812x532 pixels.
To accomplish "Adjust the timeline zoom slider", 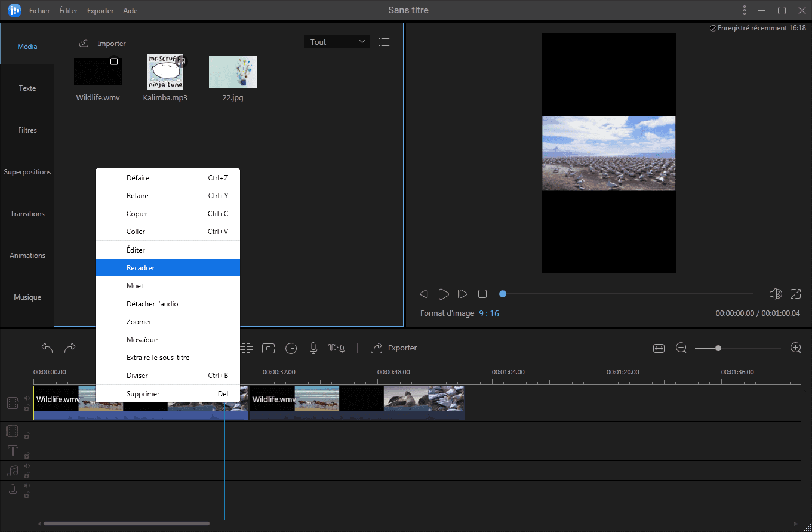I will click(718, 348).
